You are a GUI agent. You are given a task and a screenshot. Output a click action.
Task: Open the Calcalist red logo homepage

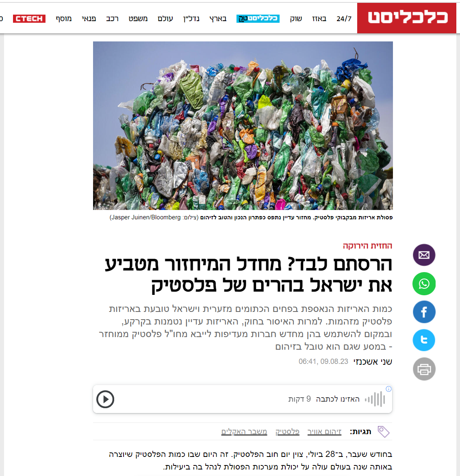tap(406, 18)
